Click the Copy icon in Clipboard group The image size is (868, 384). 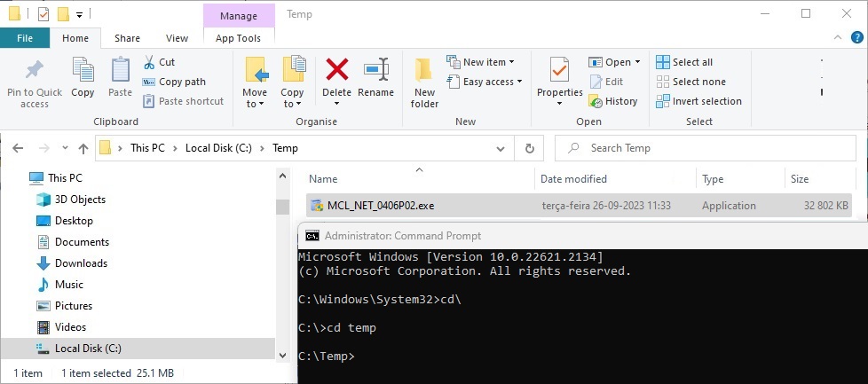pos(83,70)
